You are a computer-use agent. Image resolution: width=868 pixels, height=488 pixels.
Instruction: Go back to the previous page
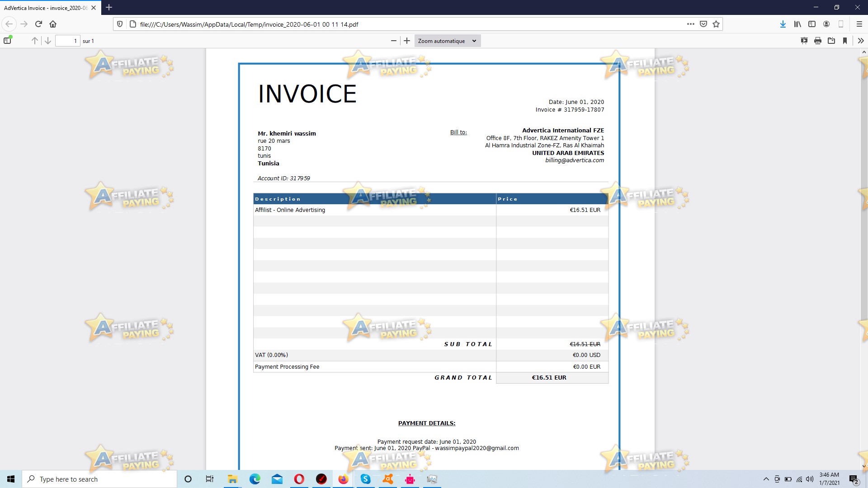point(9,24)
